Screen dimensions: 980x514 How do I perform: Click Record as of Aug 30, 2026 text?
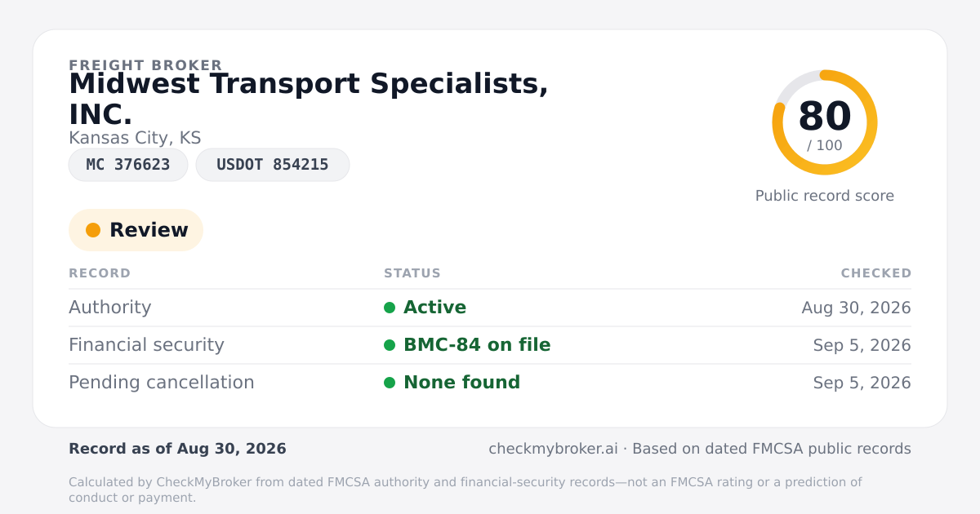[x=177, y=449]
